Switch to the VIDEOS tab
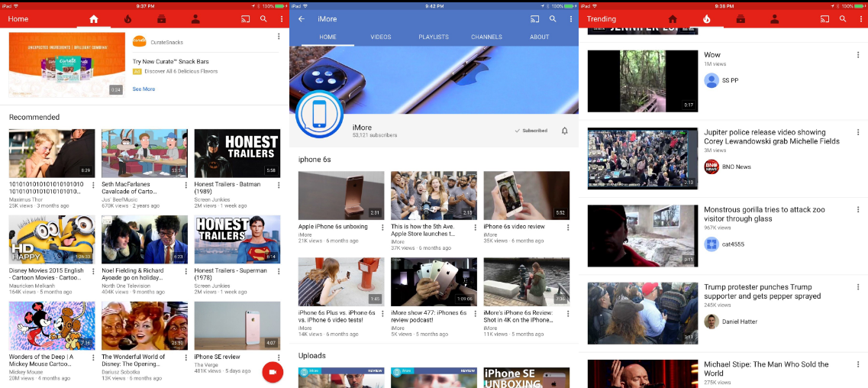 (381, 37)
